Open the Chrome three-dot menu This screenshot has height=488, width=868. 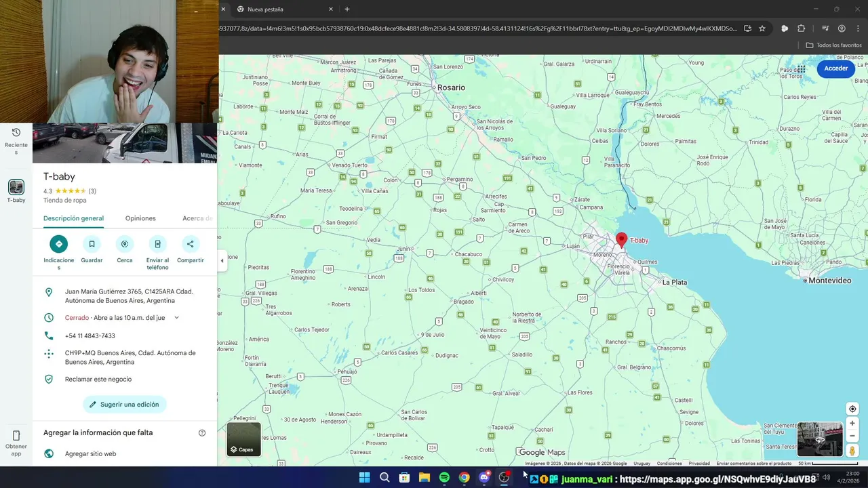coord(859,28)
